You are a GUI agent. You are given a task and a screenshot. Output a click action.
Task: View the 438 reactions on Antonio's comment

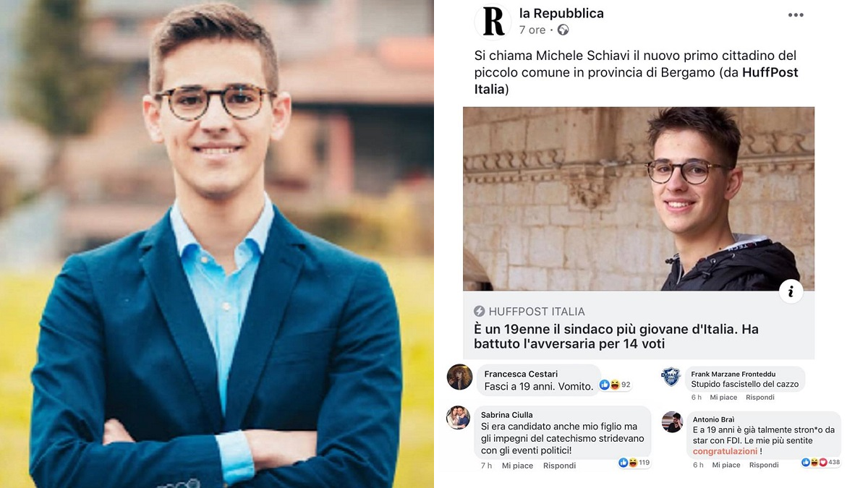(822, 462)
